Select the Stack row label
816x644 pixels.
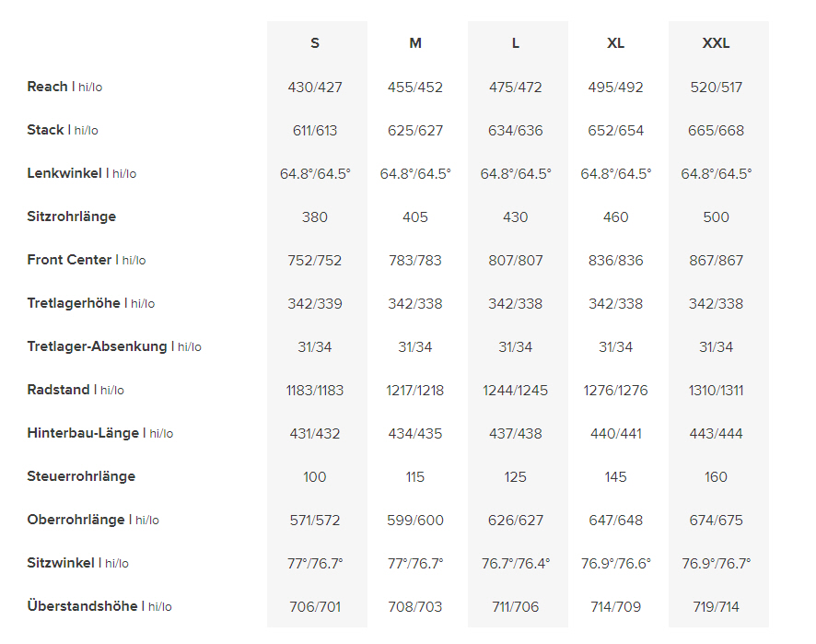coord(46,130)
